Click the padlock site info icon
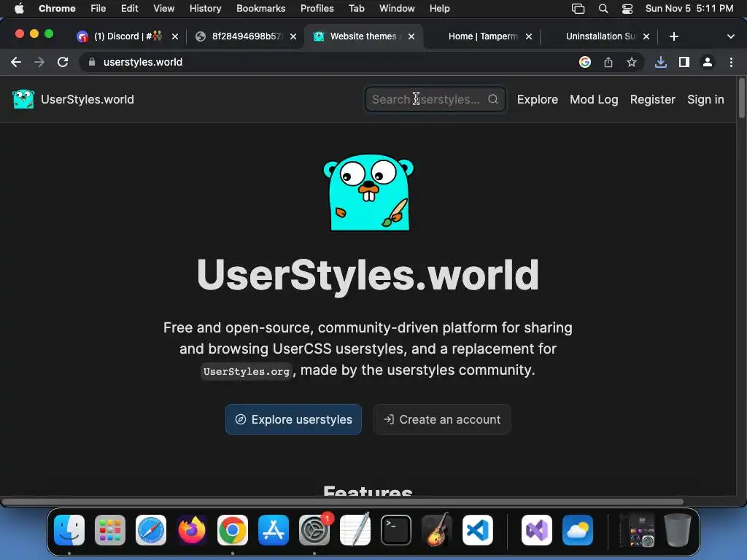The image size is (747, 560). (x=92, y=62)
